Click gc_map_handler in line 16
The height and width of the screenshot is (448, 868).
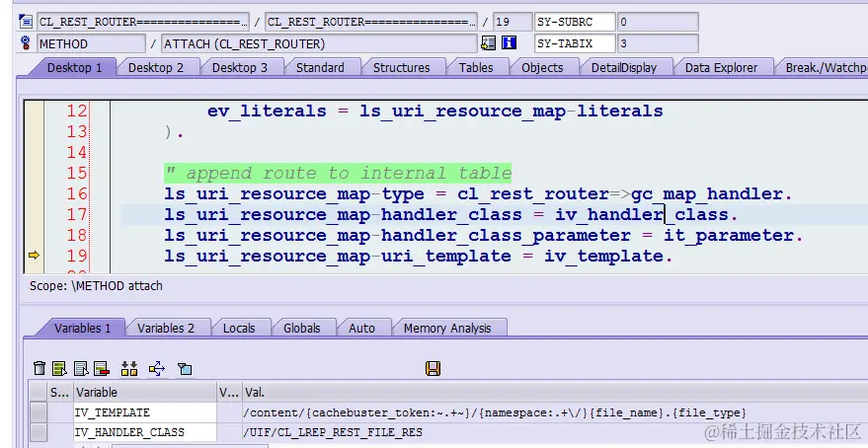pyautogui.click(x=707, y=194)
